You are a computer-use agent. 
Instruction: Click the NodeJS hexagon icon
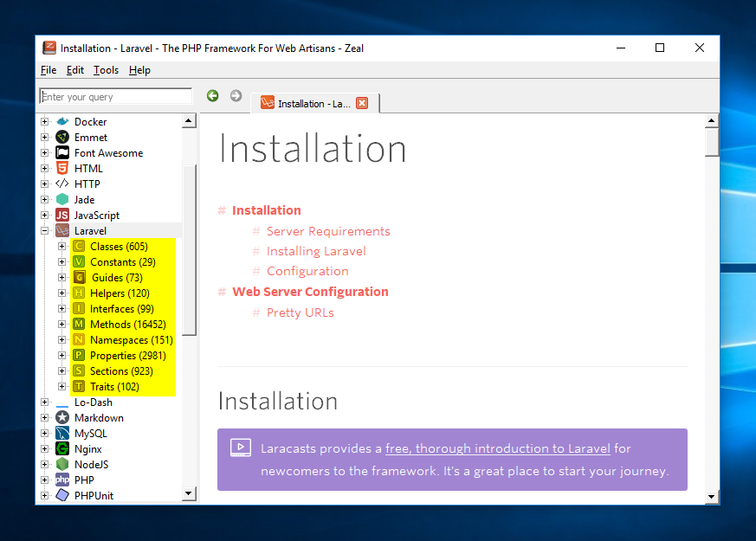point(62,464)
